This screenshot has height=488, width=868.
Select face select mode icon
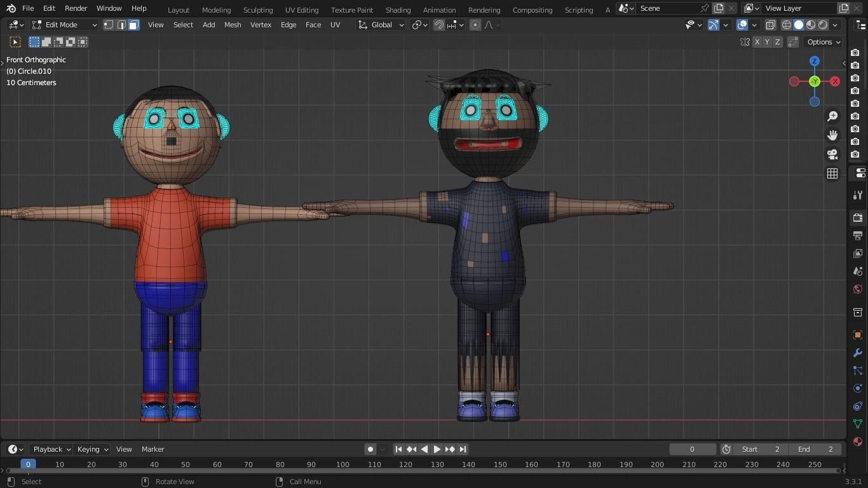(133, 25)
